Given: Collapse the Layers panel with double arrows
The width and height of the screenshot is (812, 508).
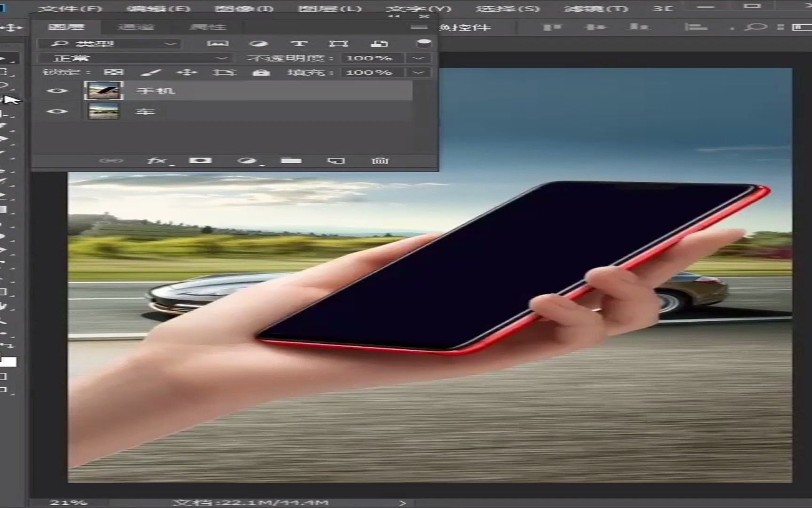Looking at the screenshot, I should tap(394, 16).
